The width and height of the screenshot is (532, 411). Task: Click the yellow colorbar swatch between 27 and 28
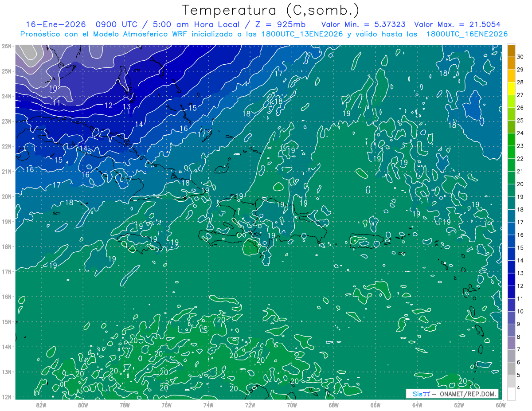512,89
